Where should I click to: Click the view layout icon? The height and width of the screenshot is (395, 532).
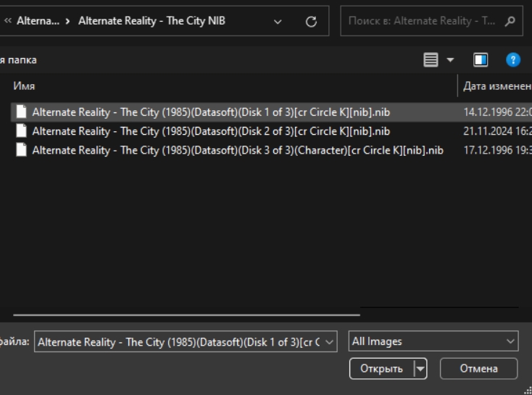tap(431, 60)
